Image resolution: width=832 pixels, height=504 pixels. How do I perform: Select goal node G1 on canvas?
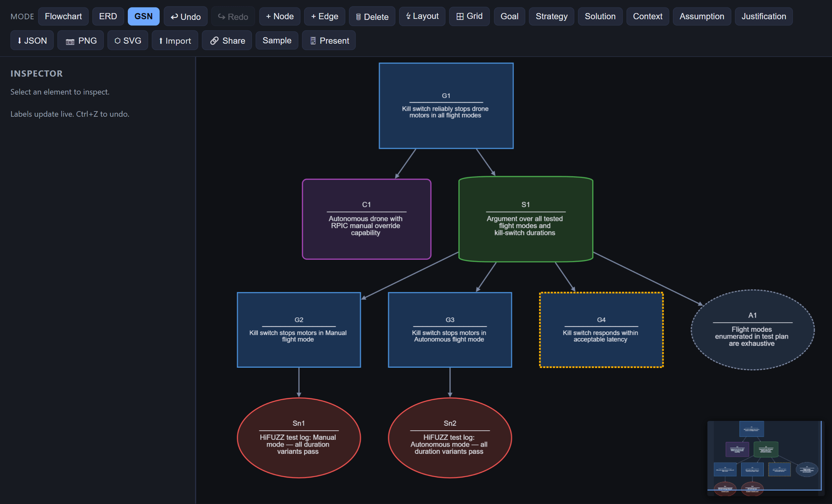[x=446, y=106]
